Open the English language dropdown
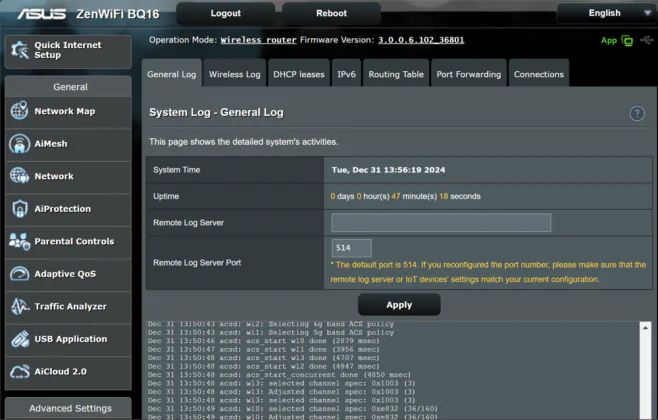 (606, 13)
